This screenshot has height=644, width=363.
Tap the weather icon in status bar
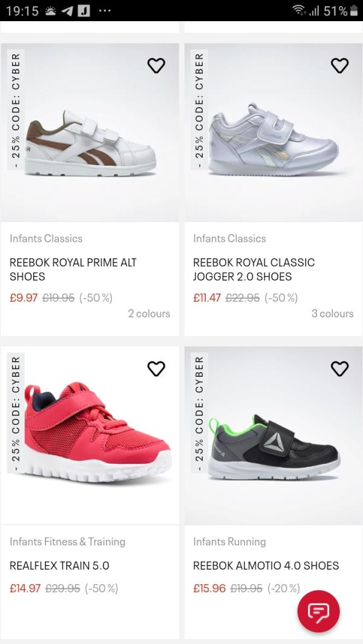pos(50,11)
